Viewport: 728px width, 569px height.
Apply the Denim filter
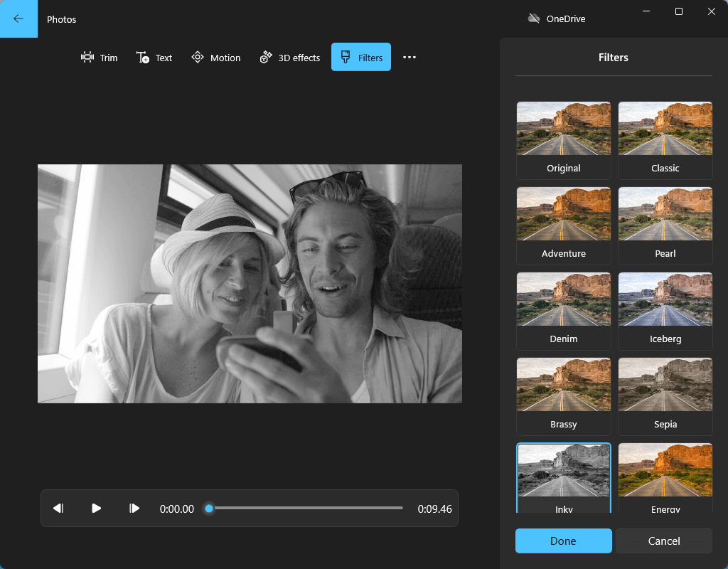[564, 312]
